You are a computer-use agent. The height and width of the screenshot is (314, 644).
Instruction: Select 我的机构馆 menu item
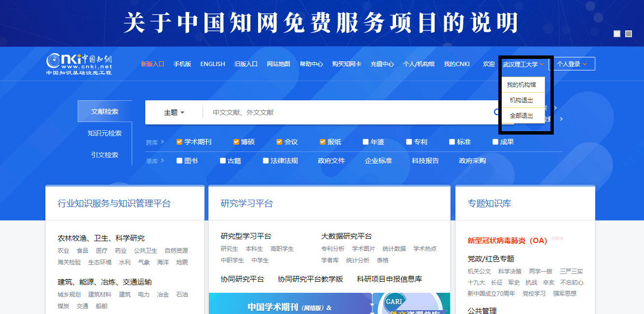coord(523,85)
